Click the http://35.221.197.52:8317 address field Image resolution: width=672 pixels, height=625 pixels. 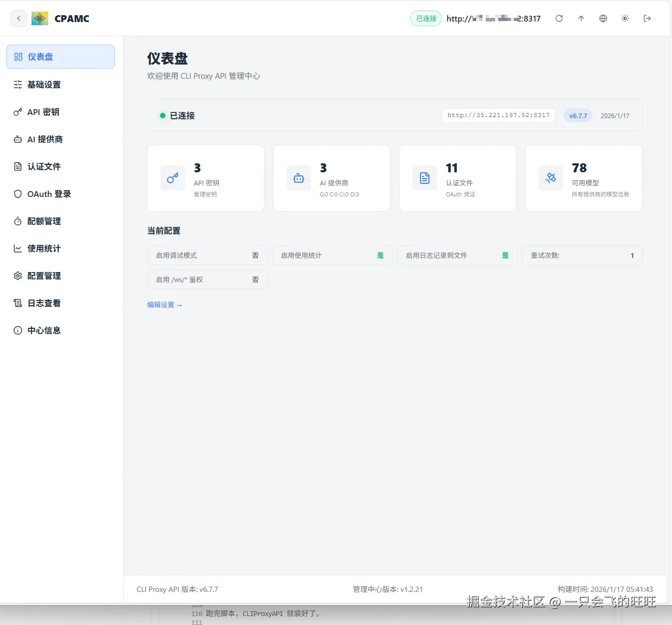pyautogui.click(x=498, y=115)
